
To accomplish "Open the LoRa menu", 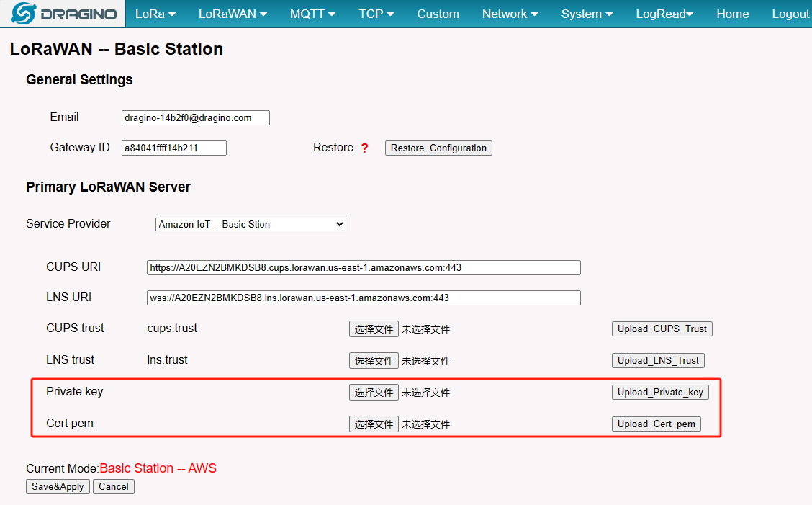I will coord(155,14).
